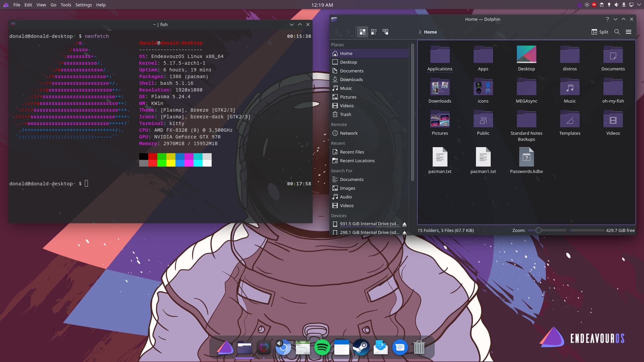Click Dolphin's Back navigation arrow

pos(337,32)
